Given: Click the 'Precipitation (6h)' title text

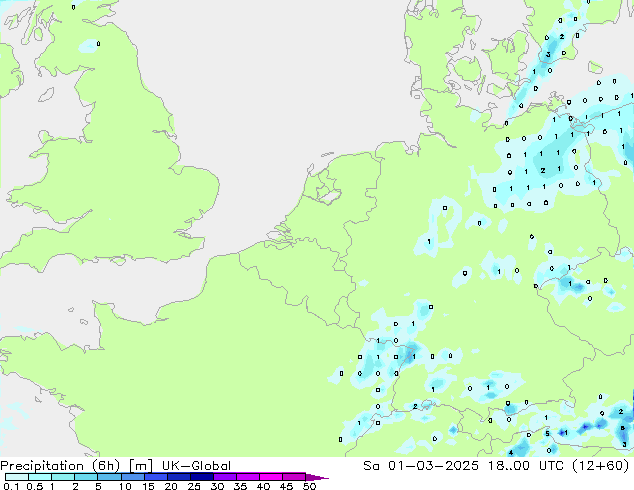Looking at the screenshot, I should [x=60, y=466].
